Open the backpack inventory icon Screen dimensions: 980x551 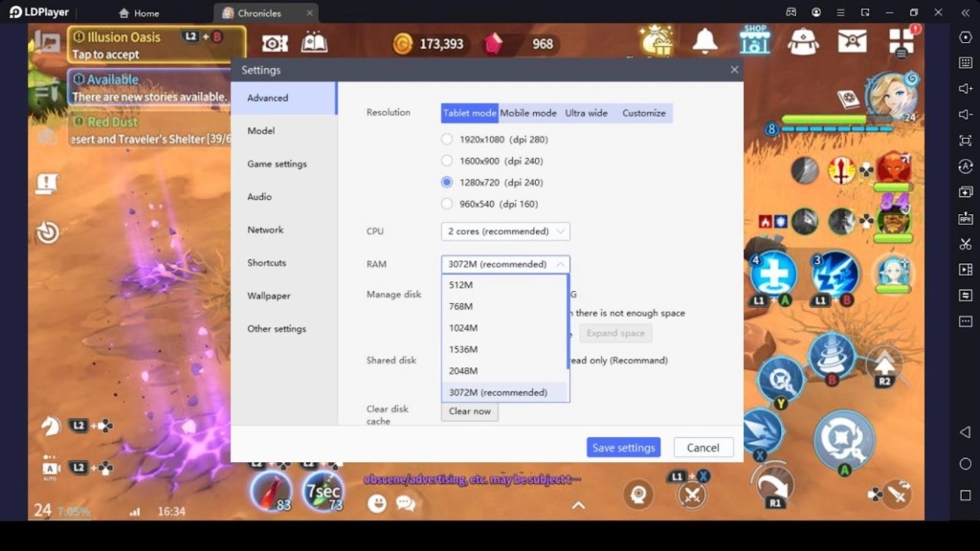tap(803, 41)
